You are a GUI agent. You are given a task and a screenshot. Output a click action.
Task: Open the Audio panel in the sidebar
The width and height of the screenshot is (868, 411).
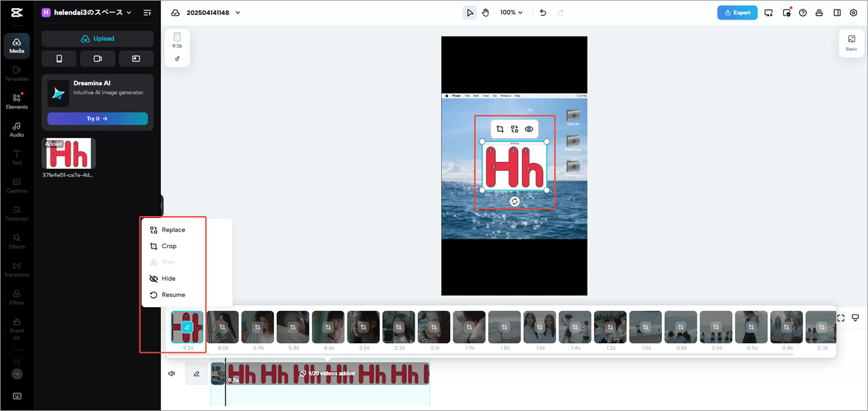point(17,129)
